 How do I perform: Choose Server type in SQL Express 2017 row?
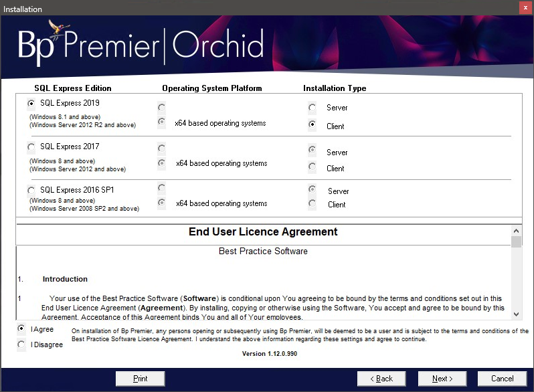(312, 150)
